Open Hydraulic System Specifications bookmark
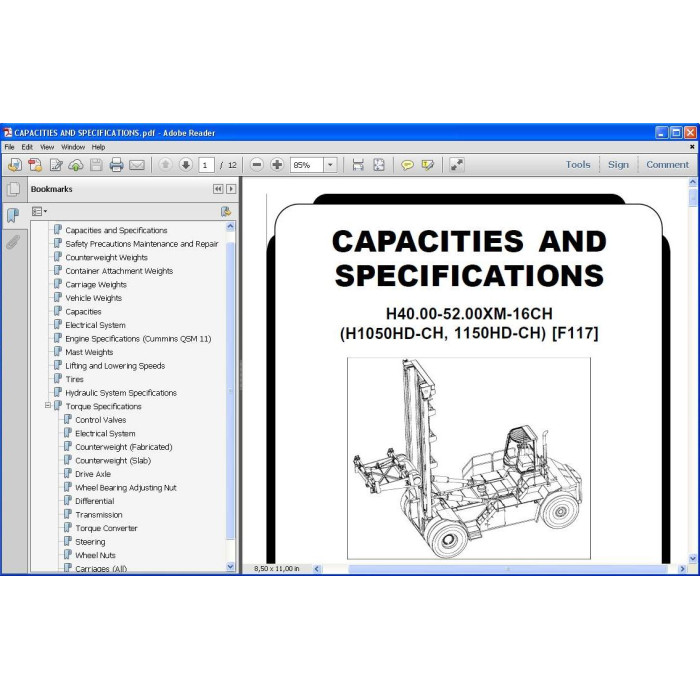 [x=121, y=393]
